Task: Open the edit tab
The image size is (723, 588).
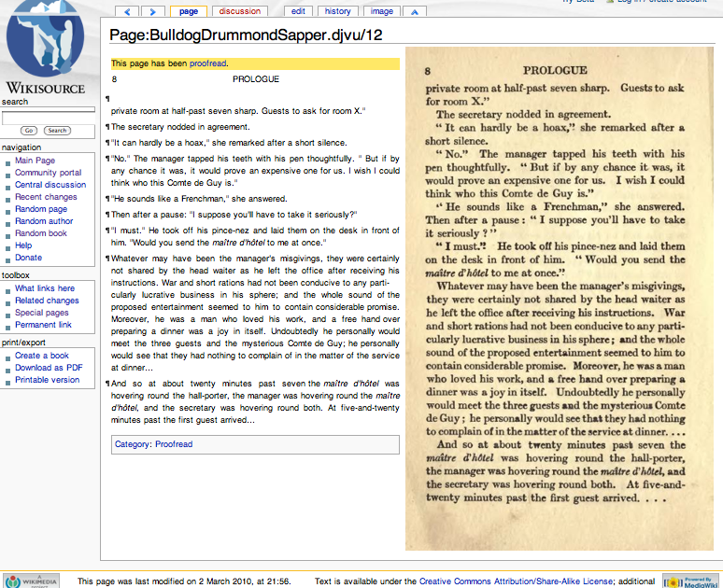Action: (x=298, y=11)
